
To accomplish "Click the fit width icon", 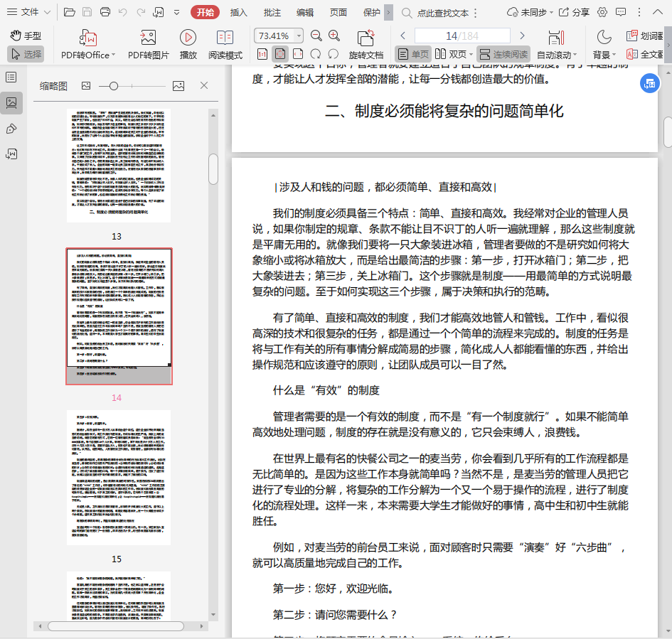I will click(x=298, y=54).
